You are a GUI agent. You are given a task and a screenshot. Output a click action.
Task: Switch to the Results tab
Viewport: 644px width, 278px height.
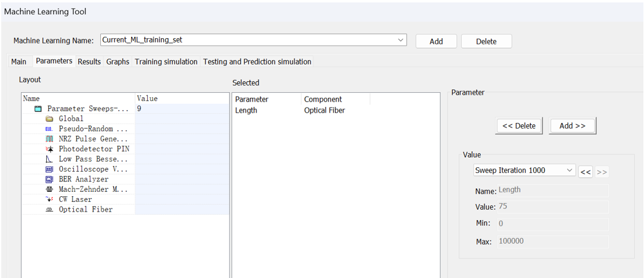point(89,62)
